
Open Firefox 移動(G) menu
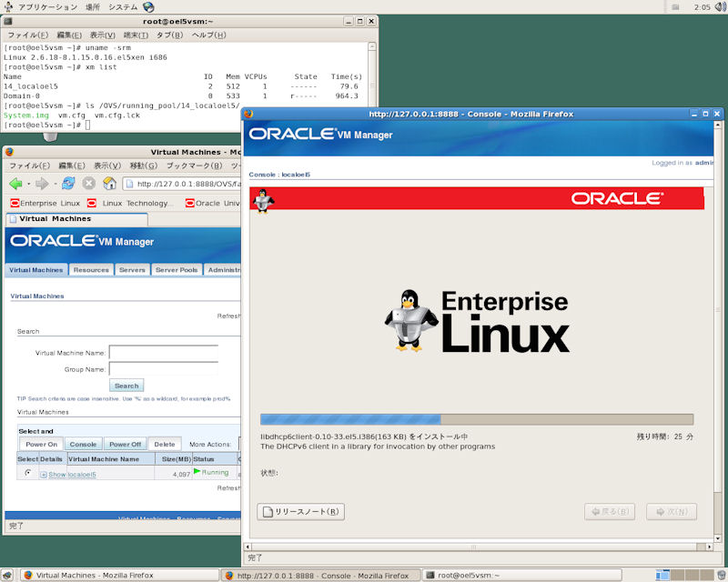pyautogui.click(x=144, y=166)
